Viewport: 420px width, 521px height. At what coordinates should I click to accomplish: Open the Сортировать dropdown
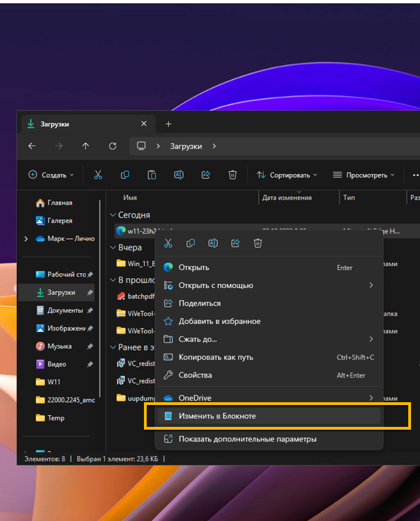(287, 175)
